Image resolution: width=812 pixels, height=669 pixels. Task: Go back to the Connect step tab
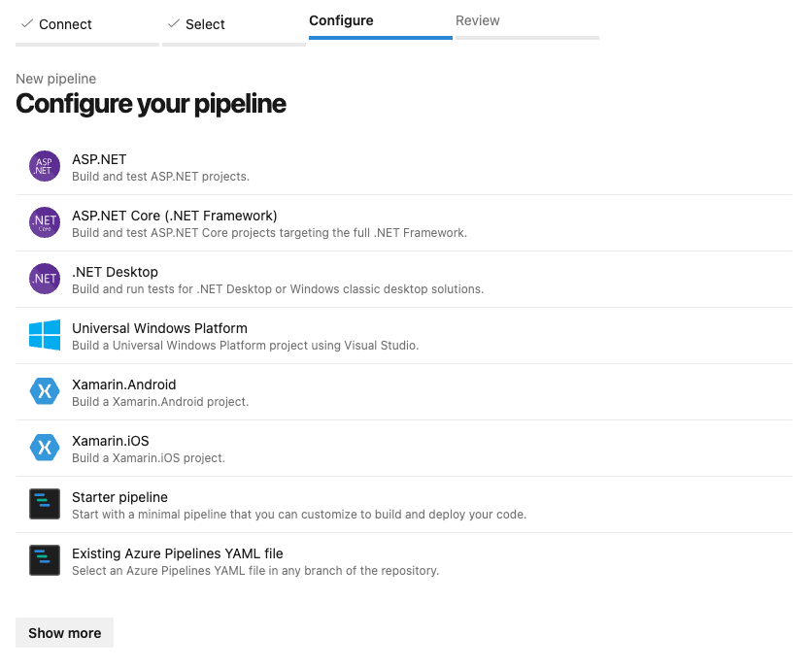[87, 26]
